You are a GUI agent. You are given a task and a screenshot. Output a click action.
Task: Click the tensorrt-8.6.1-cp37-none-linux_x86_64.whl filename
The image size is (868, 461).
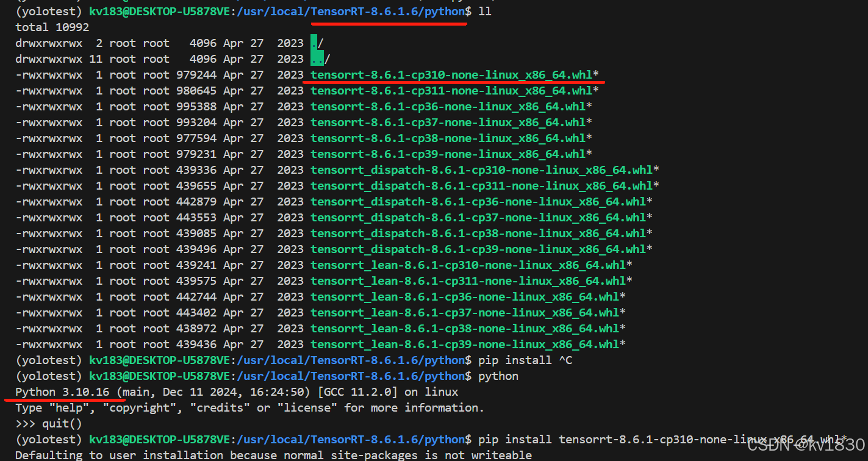pos(448,123)
